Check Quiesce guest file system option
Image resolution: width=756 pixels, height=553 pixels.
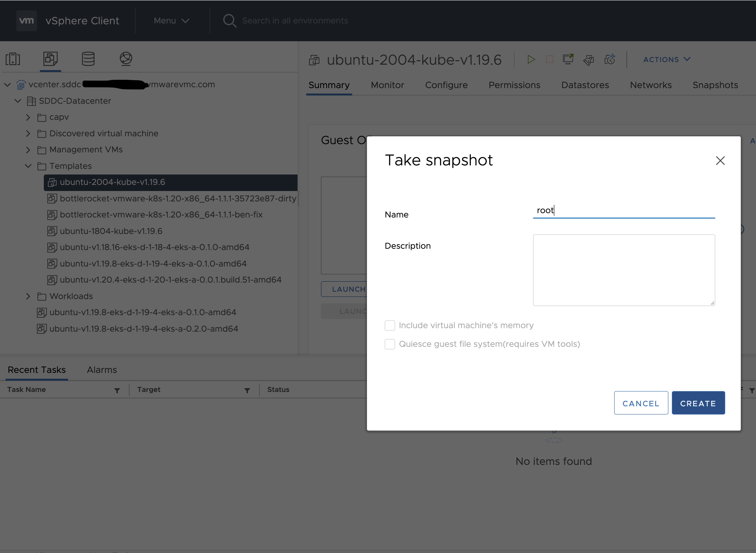point(390,344)
